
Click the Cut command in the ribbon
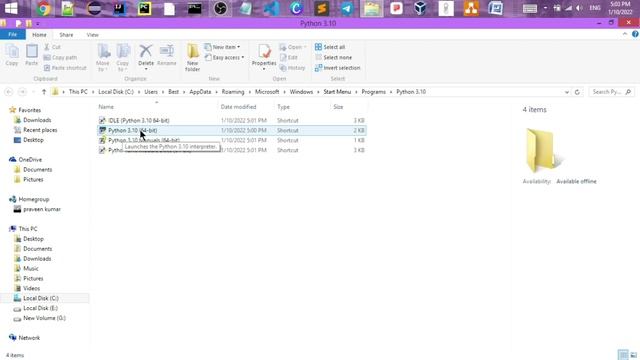click(x=52, y=47)
